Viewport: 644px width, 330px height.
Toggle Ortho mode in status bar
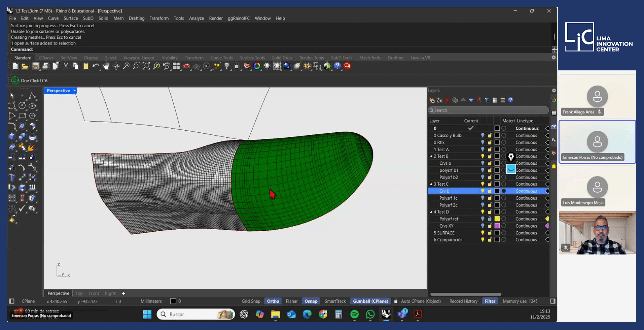273,301
